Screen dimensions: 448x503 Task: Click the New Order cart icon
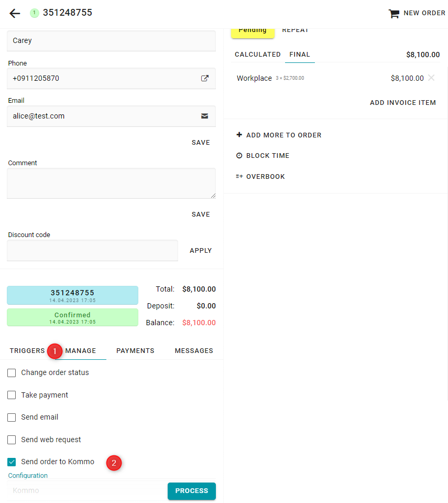[x=394, y=14]
